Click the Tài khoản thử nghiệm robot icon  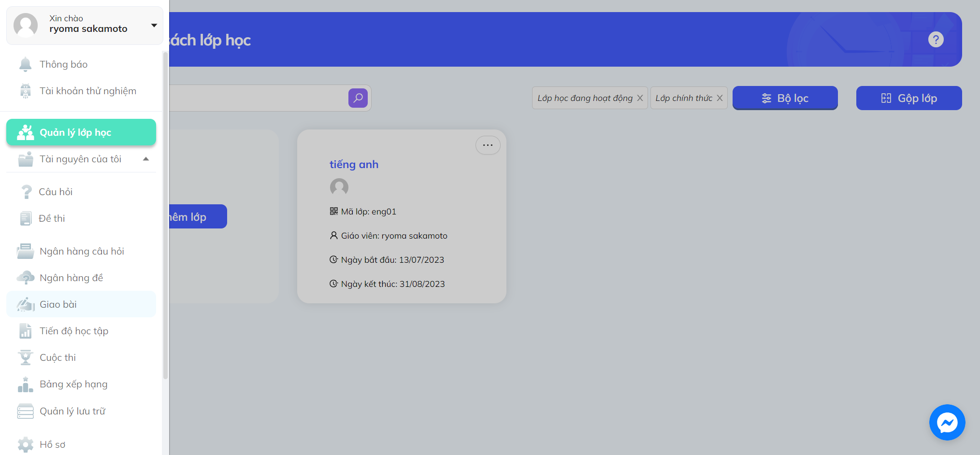point(25,91)
